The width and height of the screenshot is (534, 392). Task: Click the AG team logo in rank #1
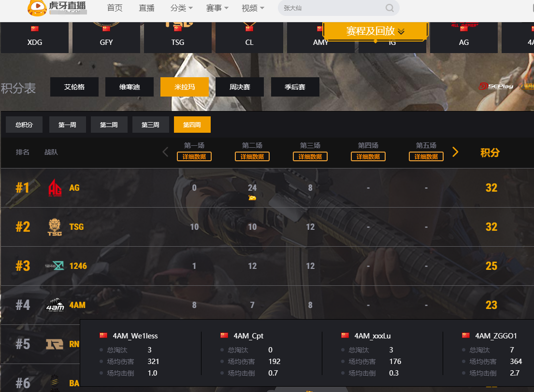pos(55,188)
